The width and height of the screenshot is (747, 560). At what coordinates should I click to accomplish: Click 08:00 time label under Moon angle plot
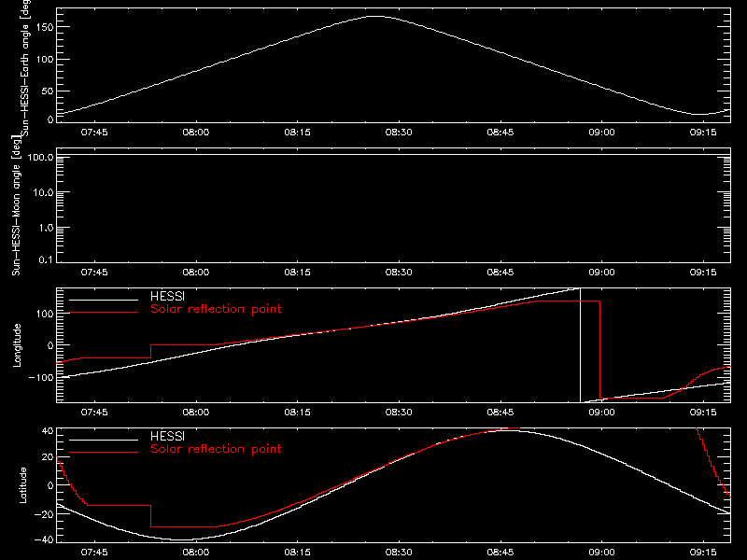196,273
